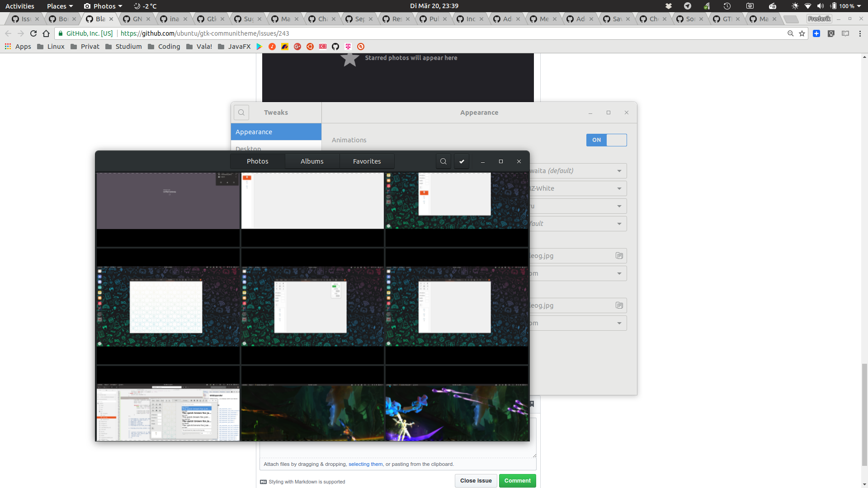Open search in the Photos app
This screenshot has width=868, height=488.
click(443, 161)
